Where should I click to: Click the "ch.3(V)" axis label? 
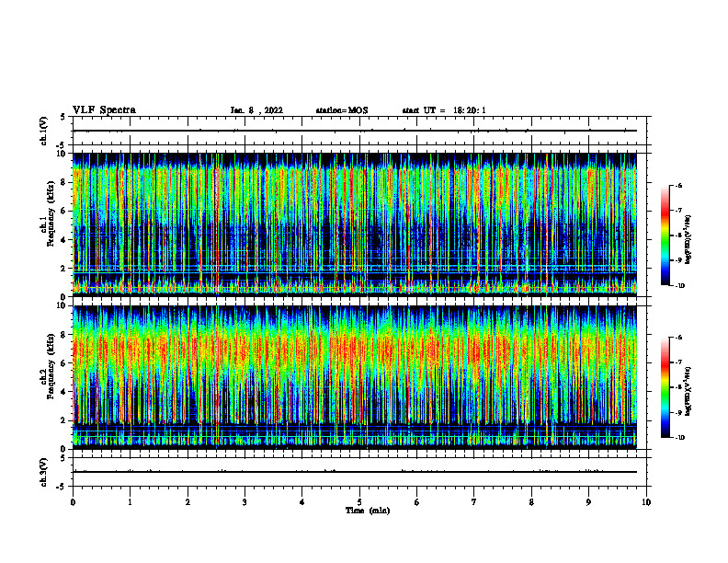44,472
